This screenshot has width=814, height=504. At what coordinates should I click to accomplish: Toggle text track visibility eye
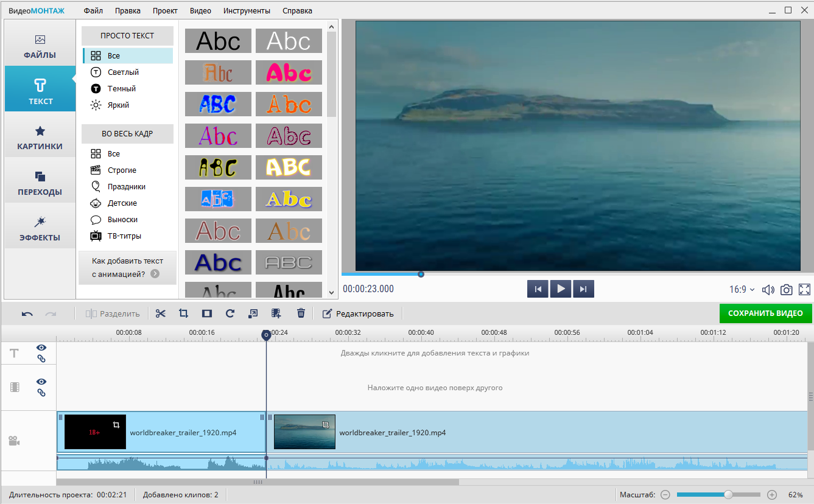[41, 348]
